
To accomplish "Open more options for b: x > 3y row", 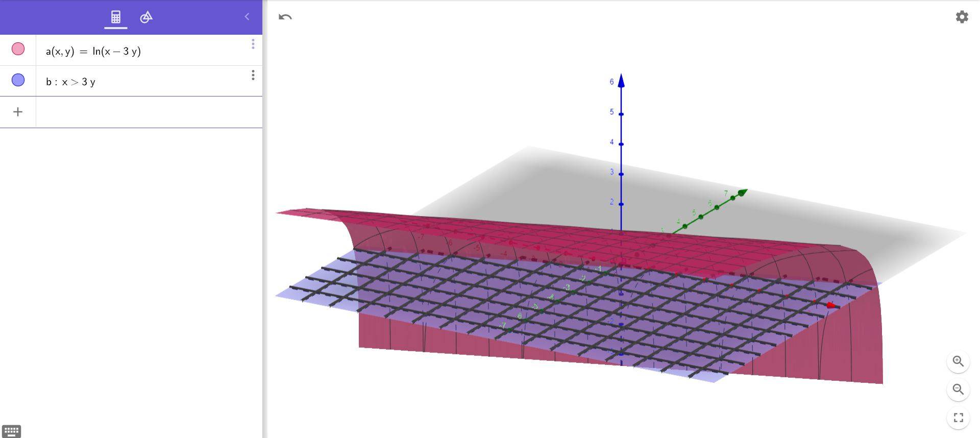I will [x=253, y=76].
